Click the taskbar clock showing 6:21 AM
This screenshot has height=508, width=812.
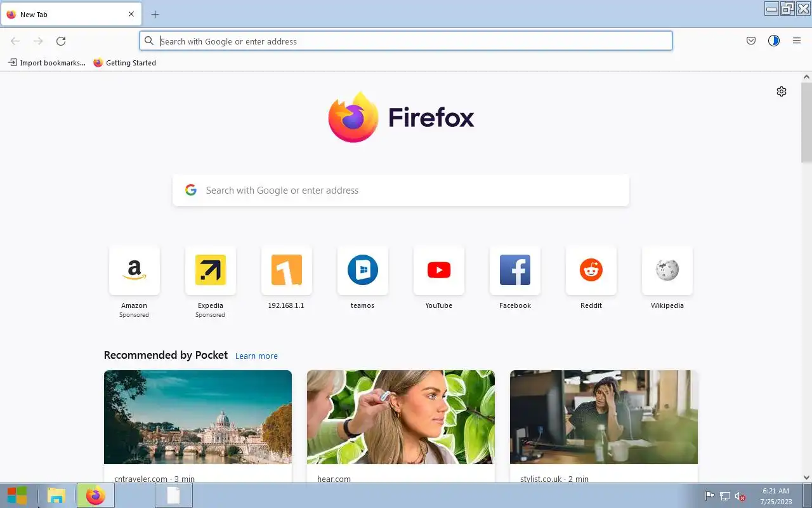click(x=776, y=496)
